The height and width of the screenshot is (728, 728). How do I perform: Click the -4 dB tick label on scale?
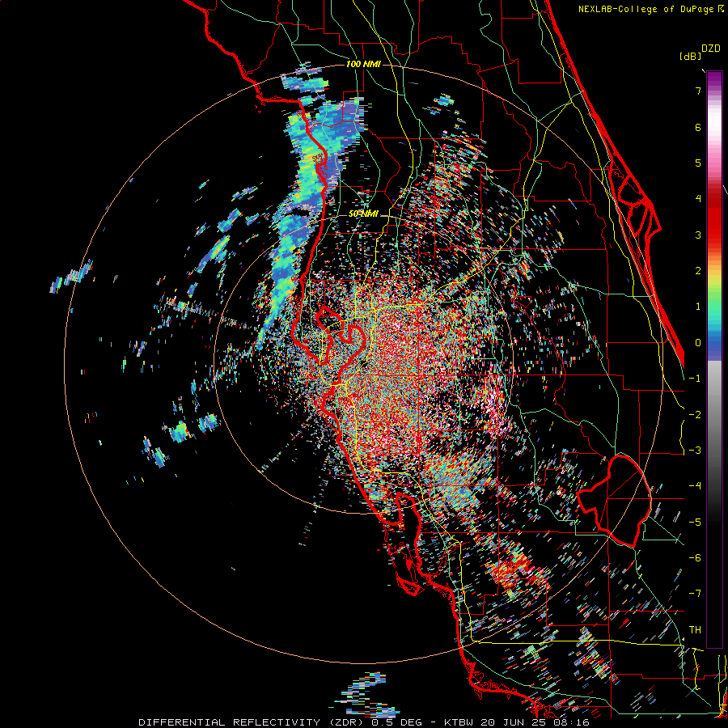tap(695, 486)
